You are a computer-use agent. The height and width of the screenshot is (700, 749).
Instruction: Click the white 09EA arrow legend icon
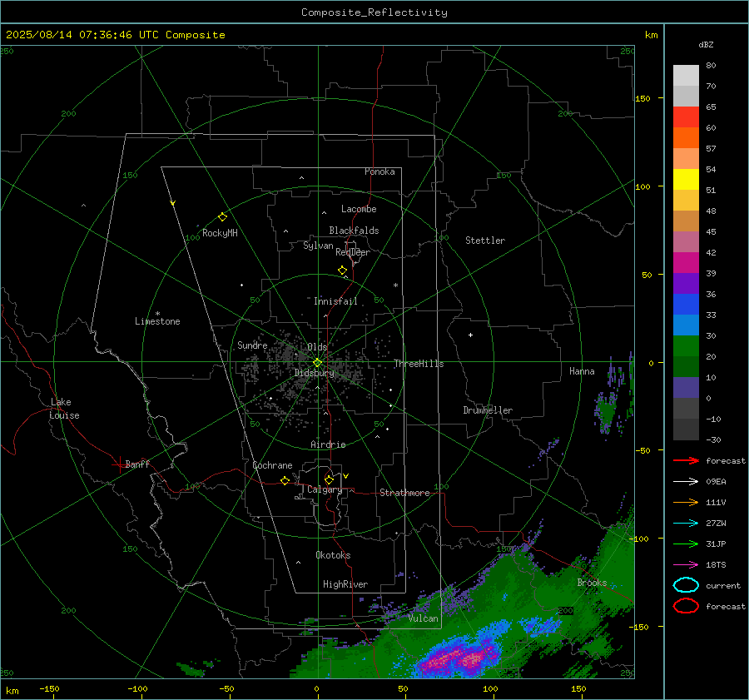point(686,482)
